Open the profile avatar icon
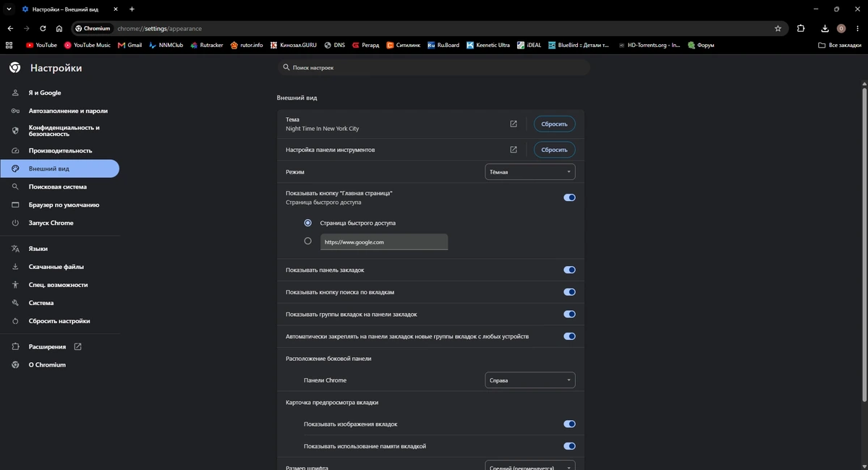The height and width of the screenshot is (470, 868). (841, 28)
